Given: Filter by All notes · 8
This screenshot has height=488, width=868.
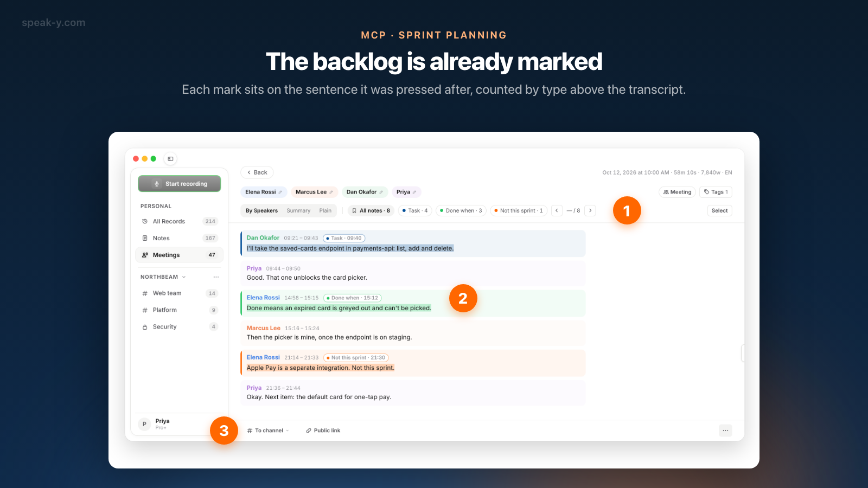Looking at the screenshot, I should coord(371,211).
